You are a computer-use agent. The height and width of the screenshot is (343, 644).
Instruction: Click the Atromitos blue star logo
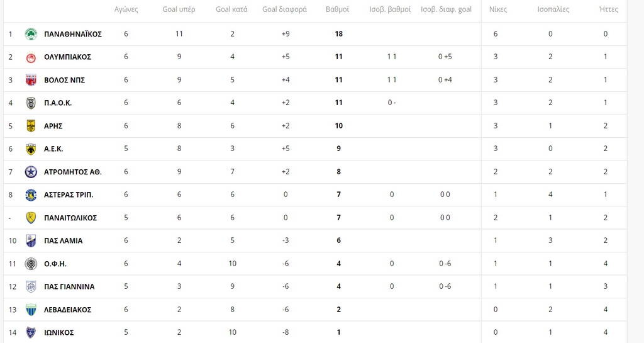point(31,172)
